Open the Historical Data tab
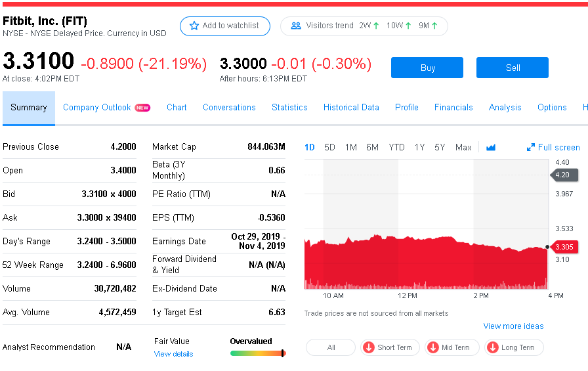This screenshot has height=371, width=588. [351, 108]
